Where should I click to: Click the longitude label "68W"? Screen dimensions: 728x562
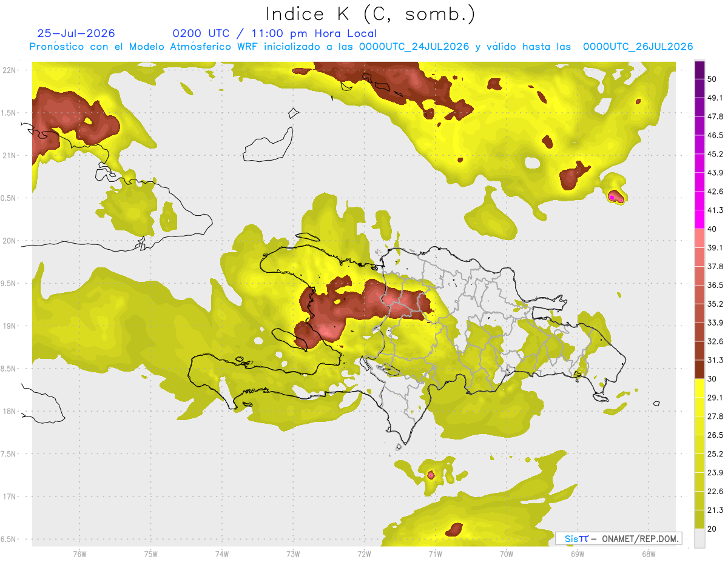coord(648,554)
